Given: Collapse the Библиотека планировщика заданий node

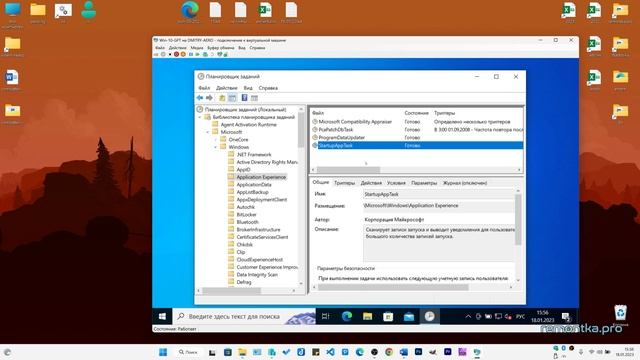Looking at the screenshot, I should point(200,117).
